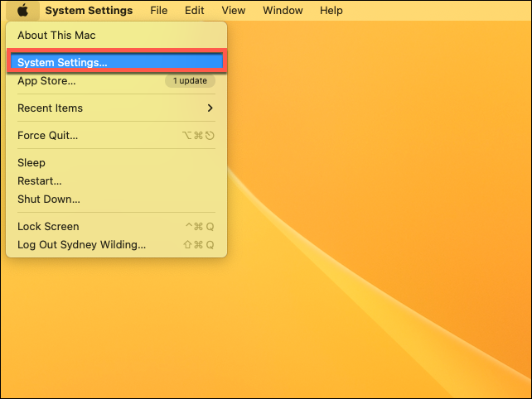Open the System Settings app menu
Image resolution: width=532 pixels, height=399 pixels.
[89, 11]
